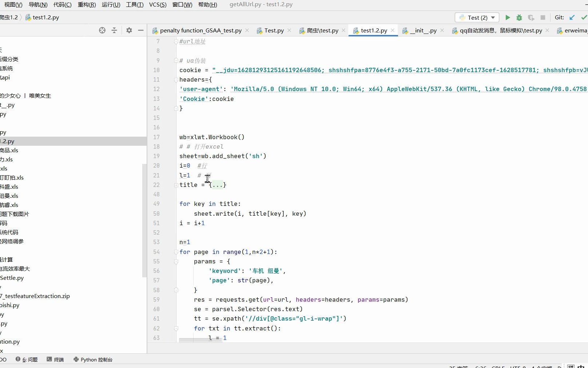Viewport: 588px width, 368px height.
Task: Click fold end marker at line 14
Action: pyautogui.click(x=176, y=108)
